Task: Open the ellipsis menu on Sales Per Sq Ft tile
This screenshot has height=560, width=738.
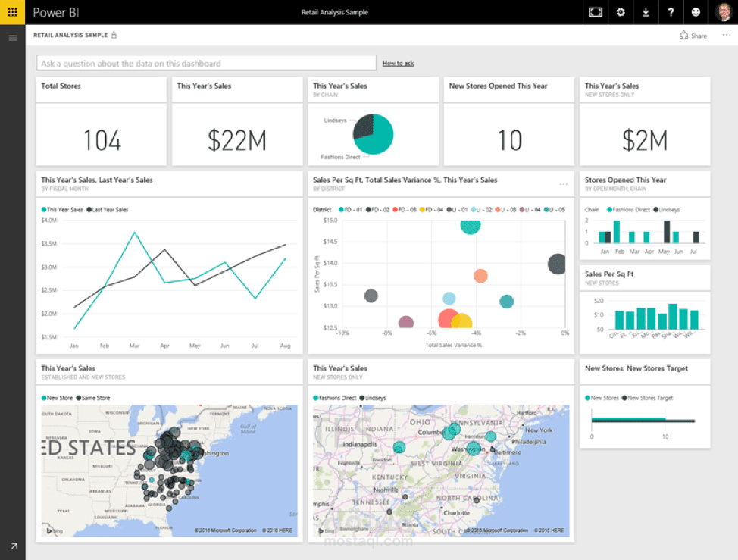Action: coord(564,183)
